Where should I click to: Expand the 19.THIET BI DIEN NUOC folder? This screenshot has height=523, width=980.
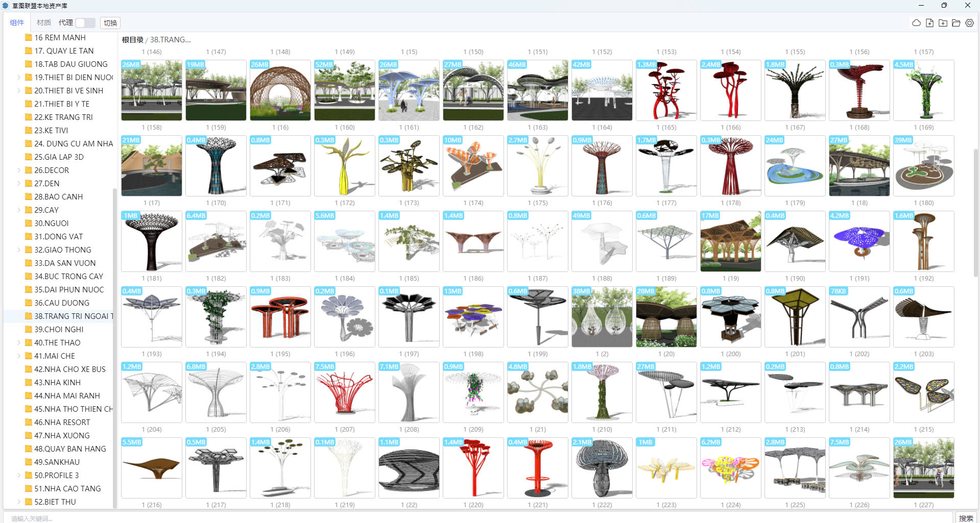19,78
